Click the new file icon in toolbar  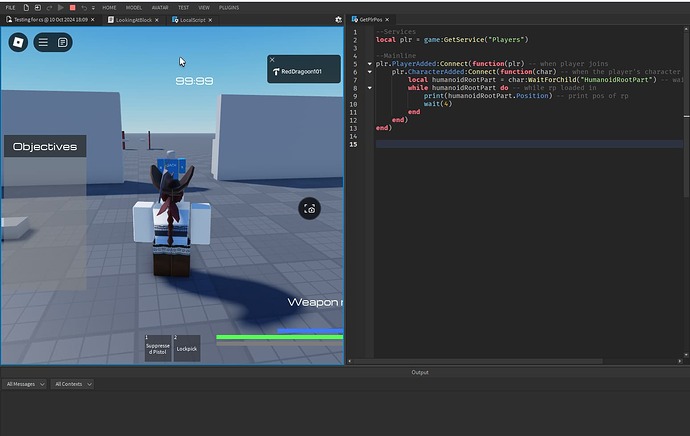tap(25, 7)
